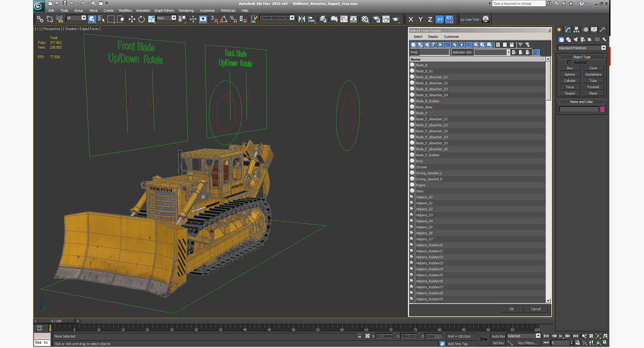Click Cancel in Select From Scene dialog
Image resolution: width=644 pixels, height=348 pixels.
point(536,309)
